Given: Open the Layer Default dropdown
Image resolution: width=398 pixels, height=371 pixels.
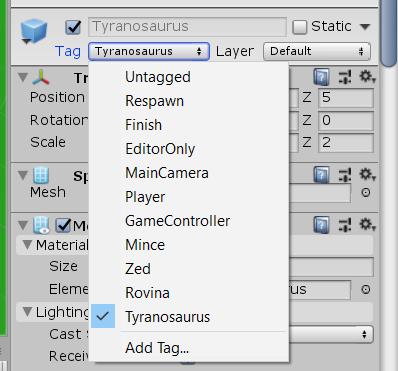Looking at the screenshot, I should [317, 51].
